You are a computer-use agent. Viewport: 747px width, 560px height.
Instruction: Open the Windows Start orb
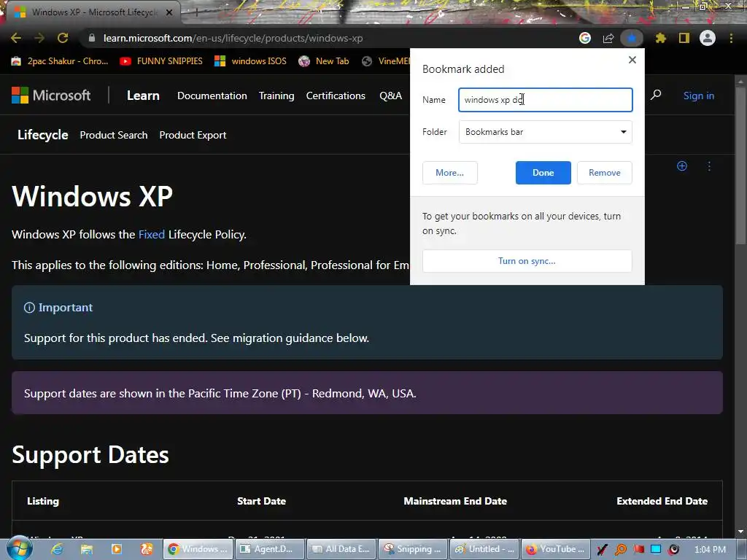[19, 548]
